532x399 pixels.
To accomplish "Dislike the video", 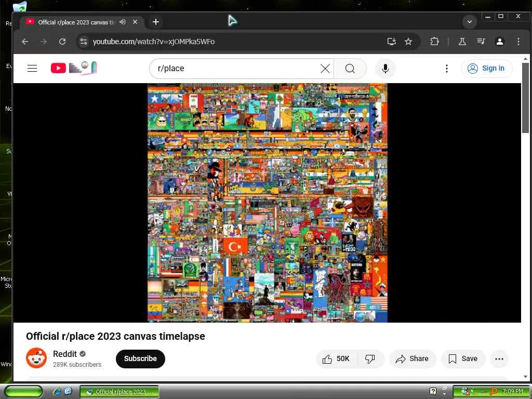I will tap(370, 358).
